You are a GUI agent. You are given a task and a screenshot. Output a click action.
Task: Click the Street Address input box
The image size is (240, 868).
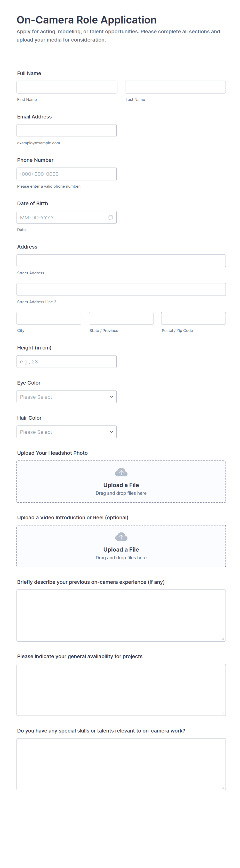click(x=121, y=260)
